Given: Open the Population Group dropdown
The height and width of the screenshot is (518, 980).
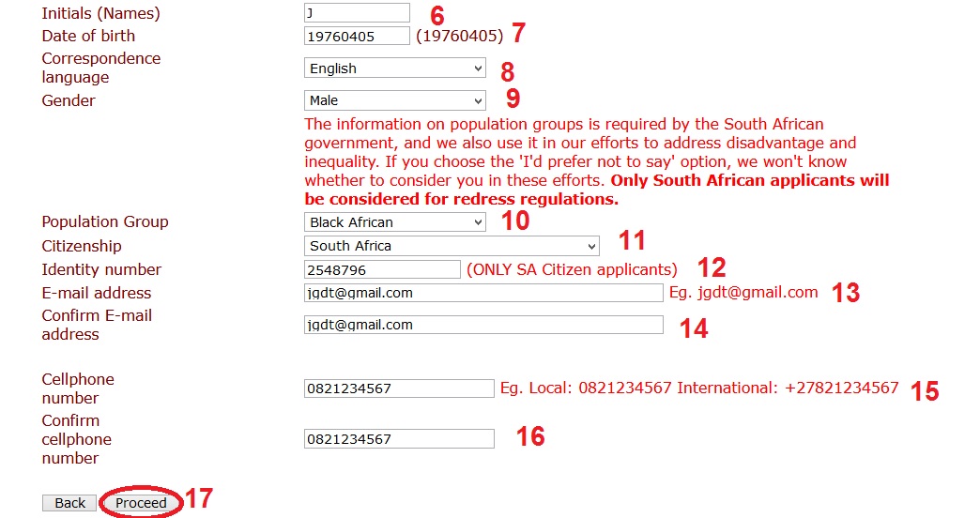Looking at the screenshot, I should click(394, 222).
